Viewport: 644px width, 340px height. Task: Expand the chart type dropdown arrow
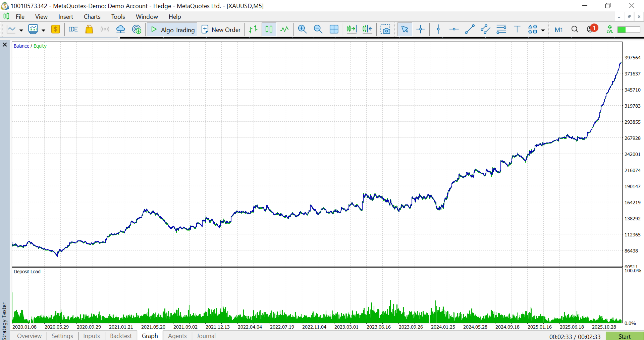click(21, 30)
